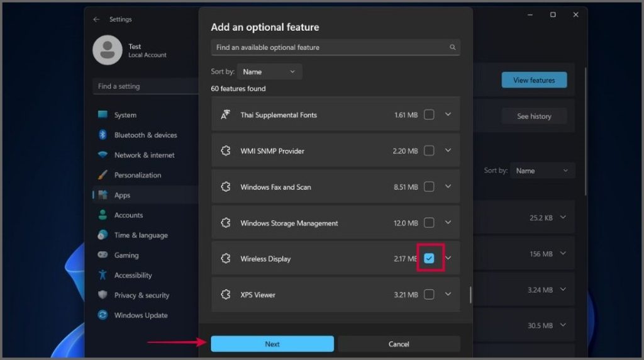Viewport: 644px width, 360px height.
Task: Click the Windows Fax and Scan feature icon
Action: [x=226, y=186]
